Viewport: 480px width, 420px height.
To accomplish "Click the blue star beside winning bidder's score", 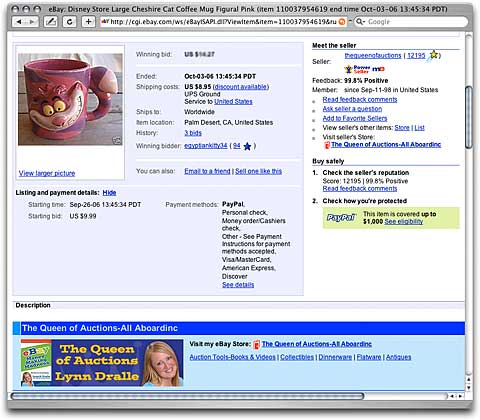I will [x=247, y=146].
